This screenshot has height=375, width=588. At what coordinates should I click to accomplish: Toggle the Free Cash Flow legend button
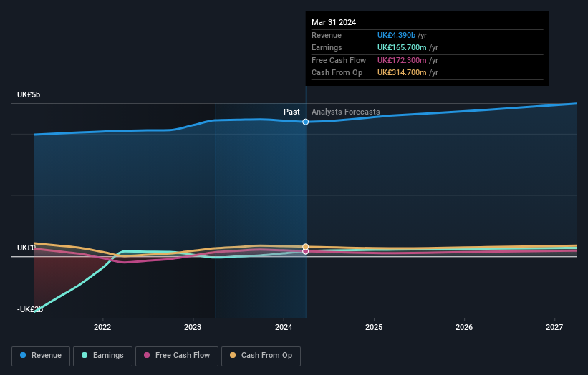(177, 356)
